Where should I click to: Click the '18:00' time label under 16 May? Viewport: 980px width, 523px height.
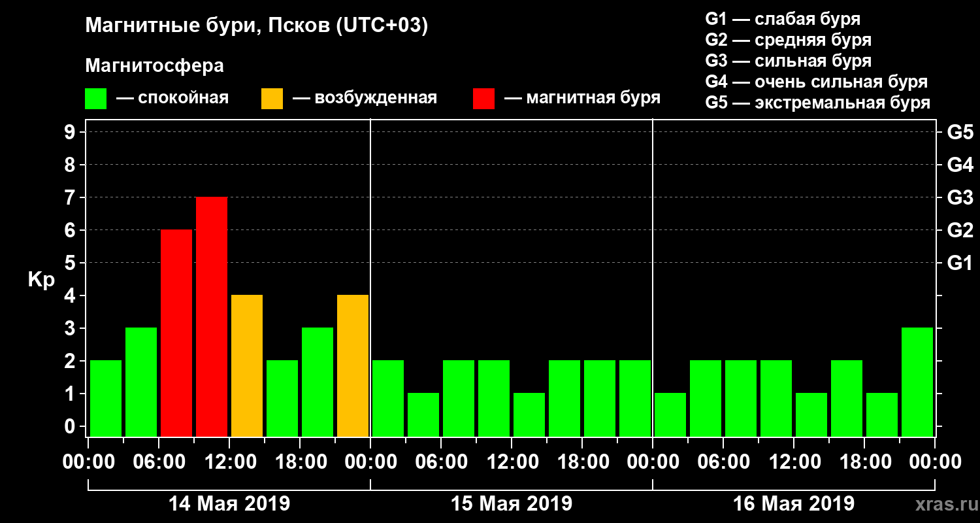(x=864, y=462)
